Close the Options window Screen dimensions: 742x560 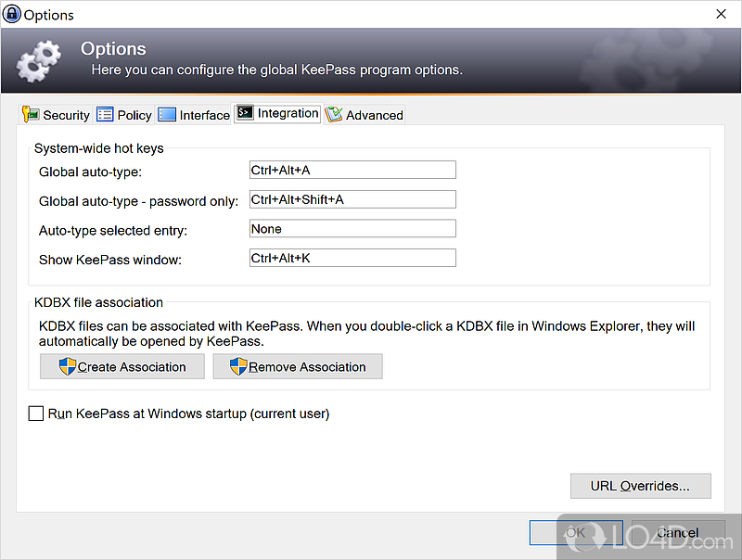click(721, 14)
